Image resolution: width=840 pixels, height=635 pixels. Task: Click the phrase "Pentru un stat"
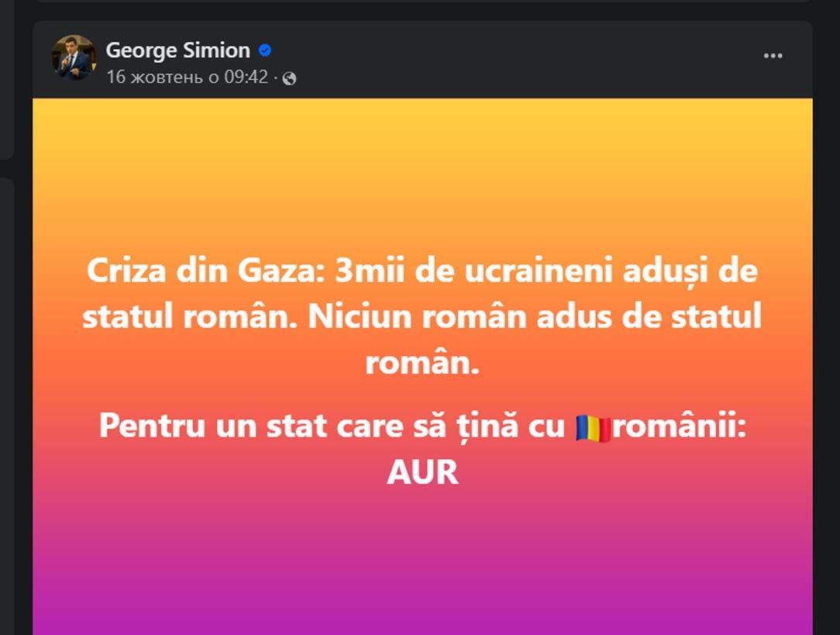tap(195, 427)
